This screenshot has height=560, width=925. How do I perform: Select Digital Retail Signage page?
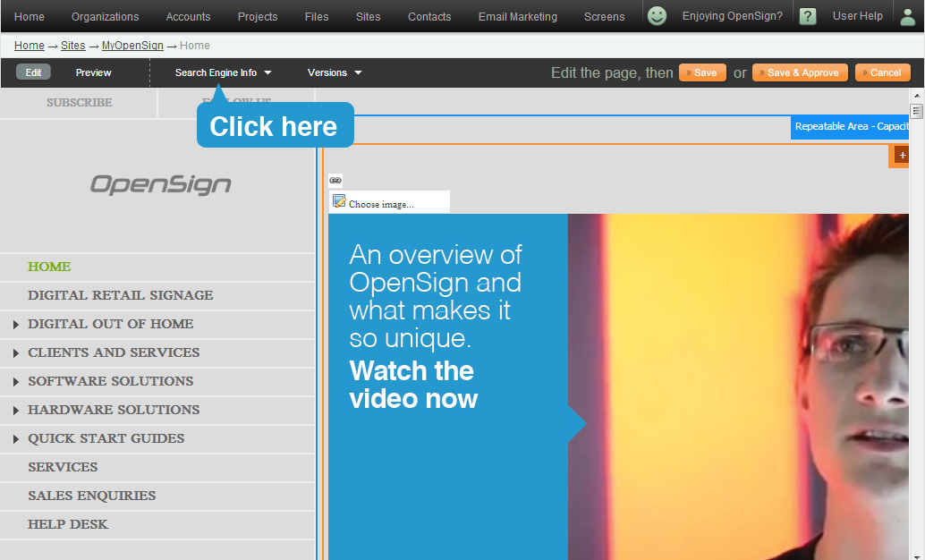(121, 295)
